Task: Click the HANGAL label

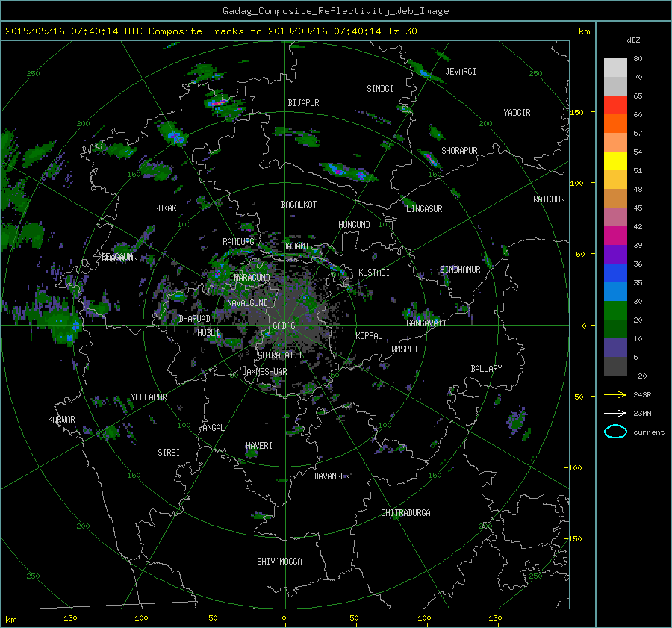Action: tap(211, 428)
